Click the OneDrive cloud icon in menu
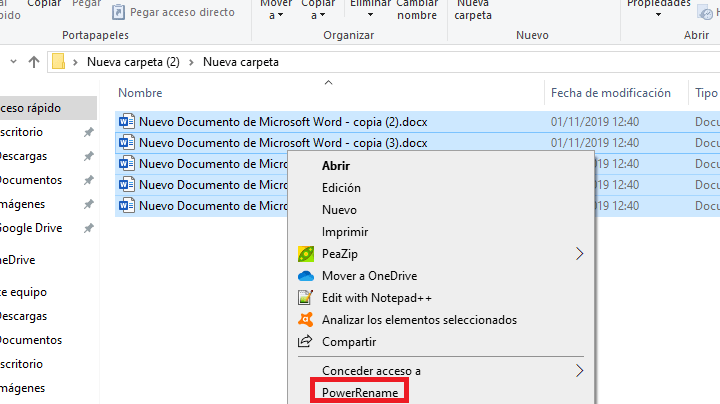Screen dimensions: 720x404 [306, 276]
